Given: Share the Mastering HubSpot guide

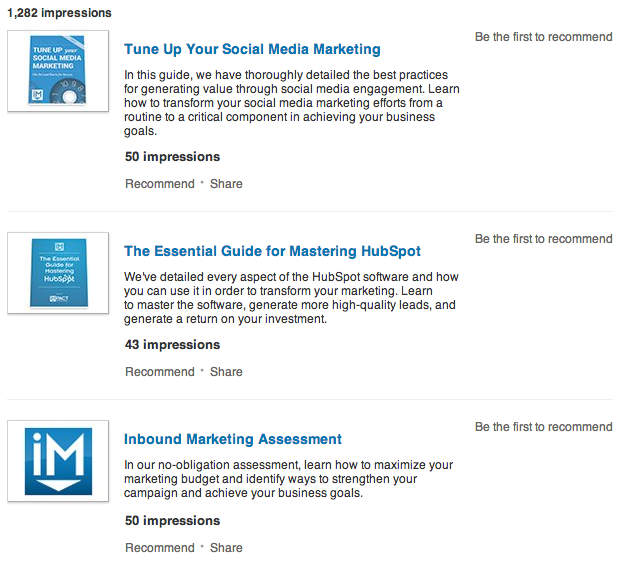Looking at the screenshot, I should click(226, 372).
